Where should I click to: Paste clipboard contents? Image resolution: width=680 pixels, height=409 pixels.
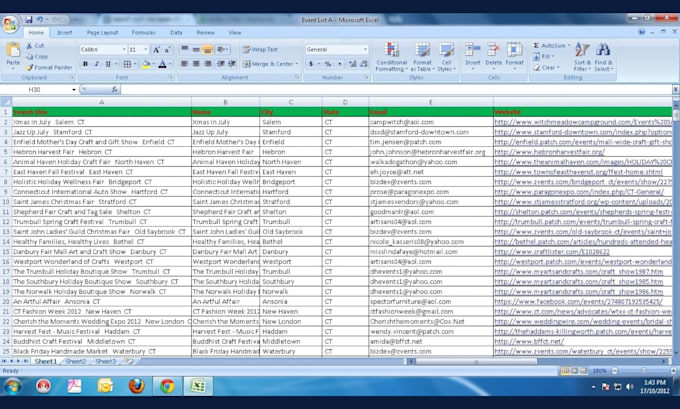pos(13,56)
